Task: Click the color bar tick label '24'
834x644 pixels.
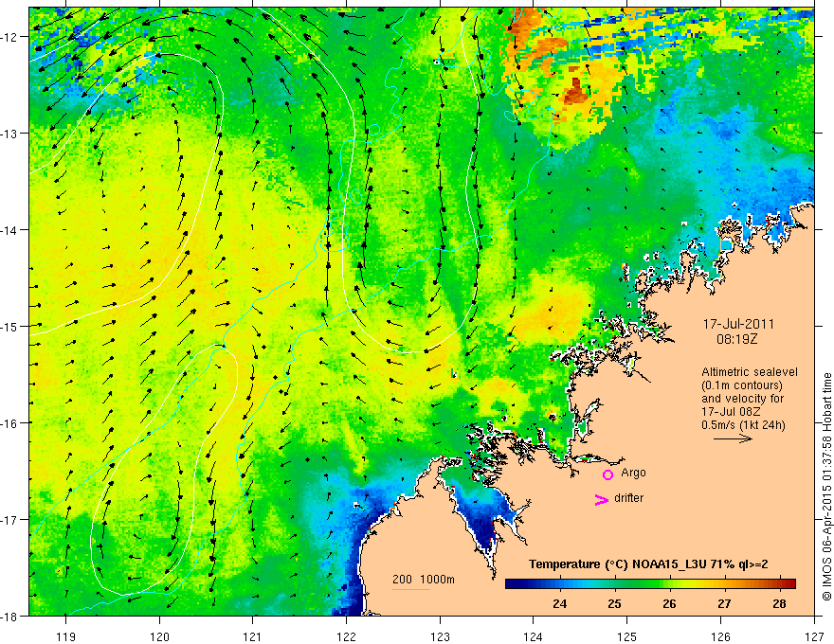Action: pyautogui.click(x=559, y=603)
